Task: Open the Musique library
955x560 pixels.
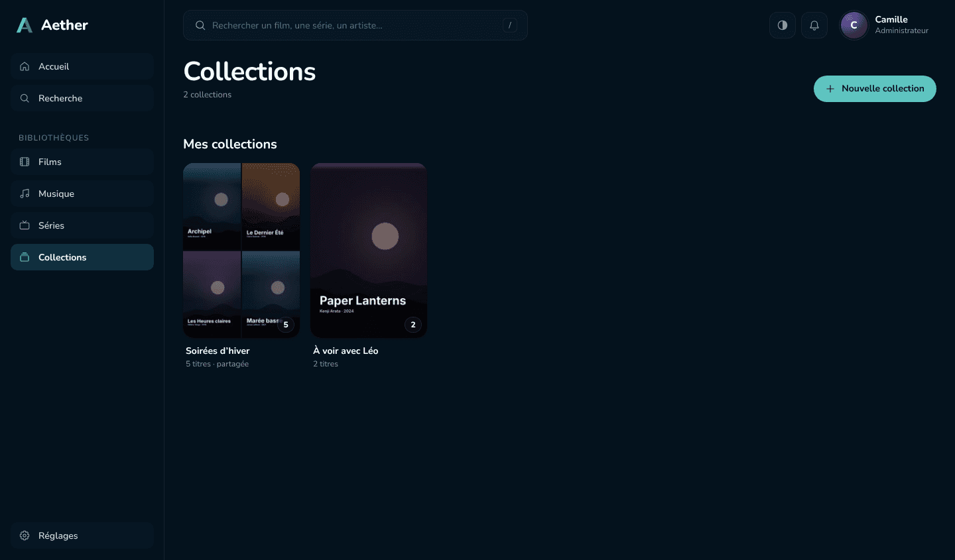Action: [82, 194]
